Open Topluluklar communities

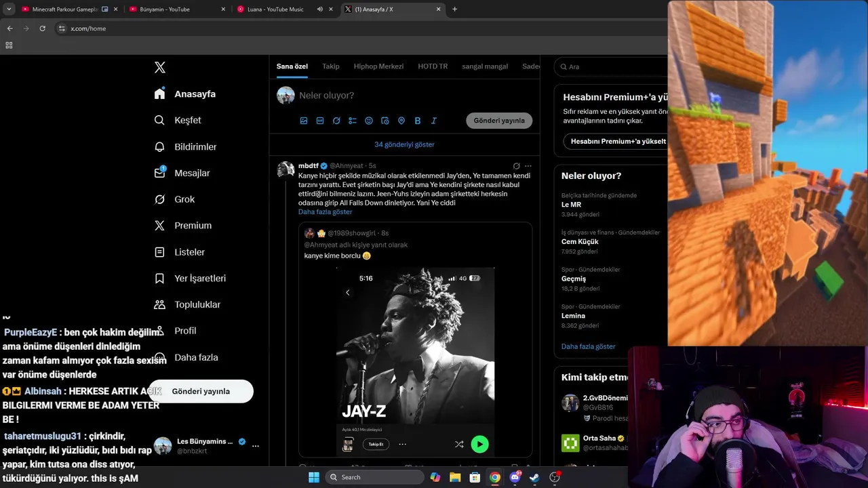[187, 304]
